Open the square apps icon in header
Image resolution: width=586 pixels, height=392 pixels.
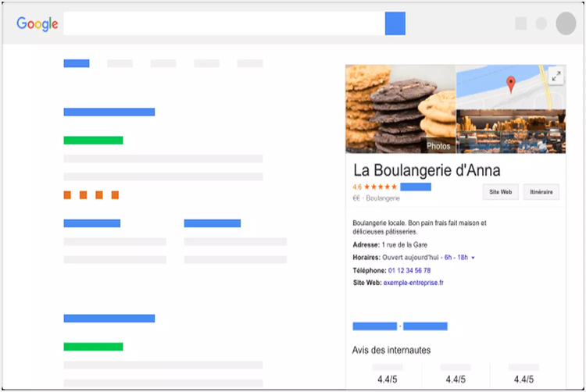[x=521, y=24]
